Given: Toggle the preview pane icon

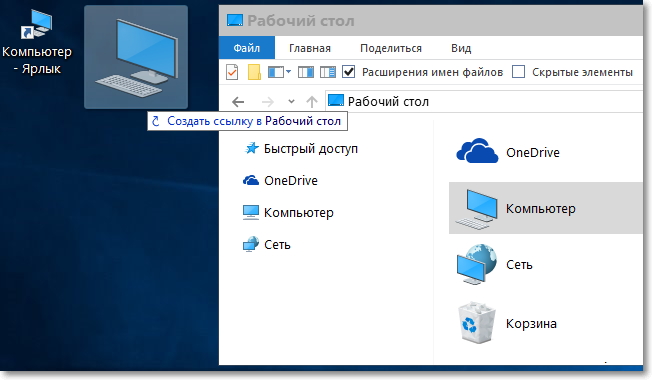Looking at the screenshot, I should click(306, 72).
